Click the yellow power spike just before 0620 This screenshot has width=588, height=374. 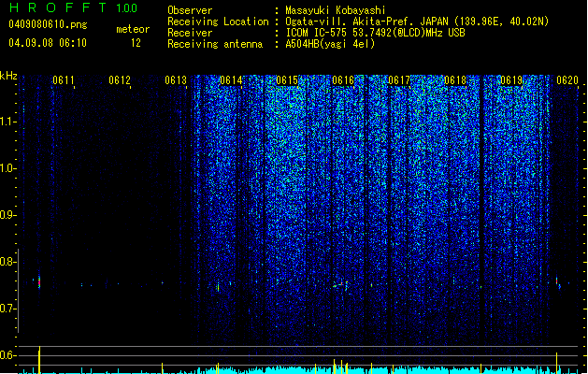(556, 363)
